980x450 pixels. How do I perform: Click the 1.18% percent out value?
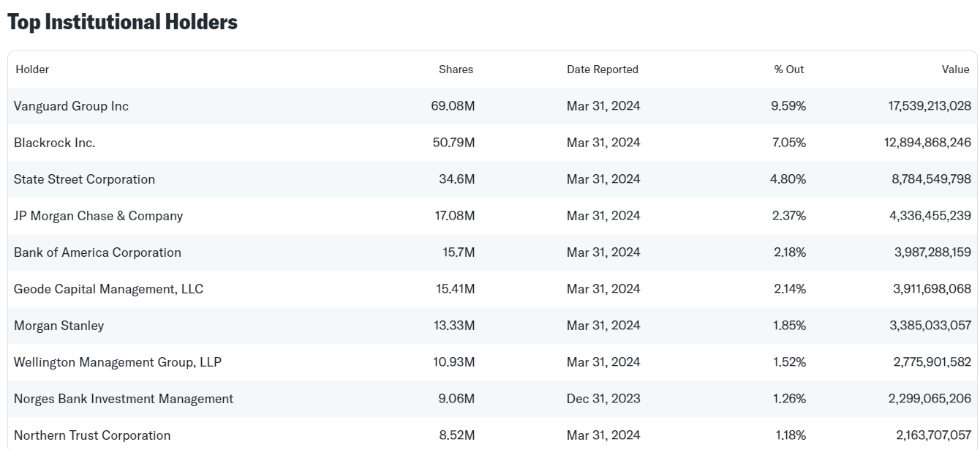tap(791, 435)
